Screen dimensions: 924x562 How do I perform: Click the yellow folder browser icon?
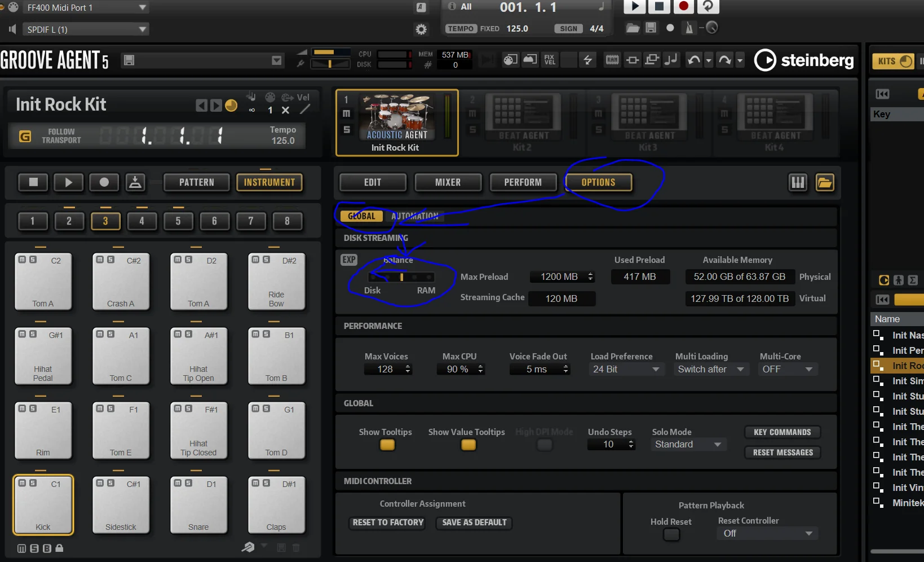point(825,182)
